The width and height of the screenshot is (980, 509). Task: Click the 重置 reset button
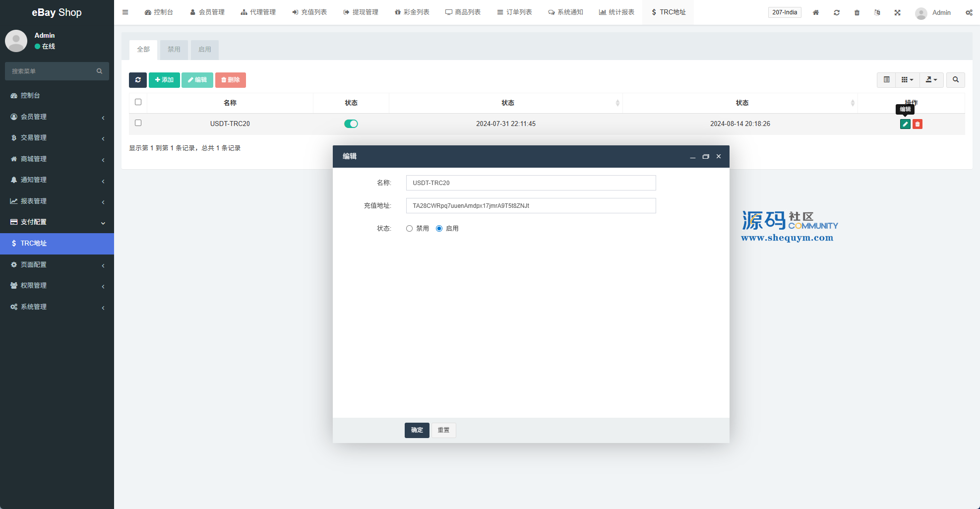tap(443, 430)
